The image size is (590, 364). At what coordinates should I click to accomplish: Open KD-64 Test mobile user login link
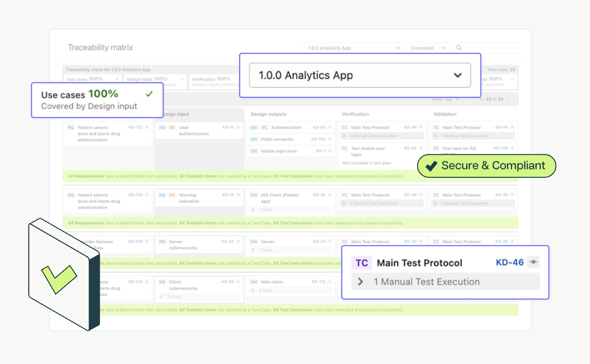410,148
